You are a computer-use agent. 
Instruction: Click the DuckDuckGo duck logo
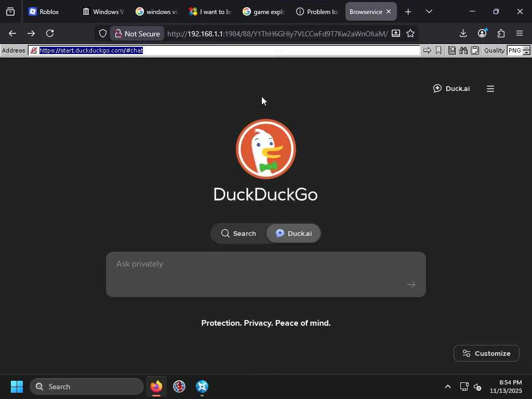[266, 149]
